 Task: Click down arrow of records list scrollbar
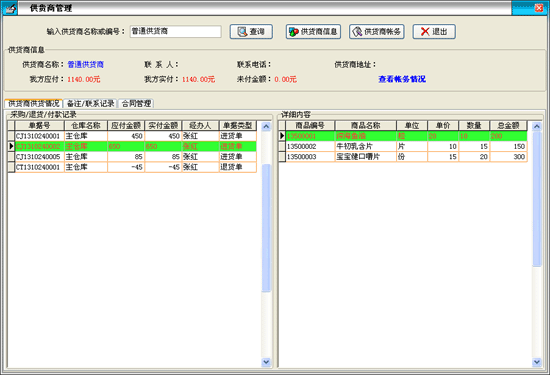(x=266, y=362)
